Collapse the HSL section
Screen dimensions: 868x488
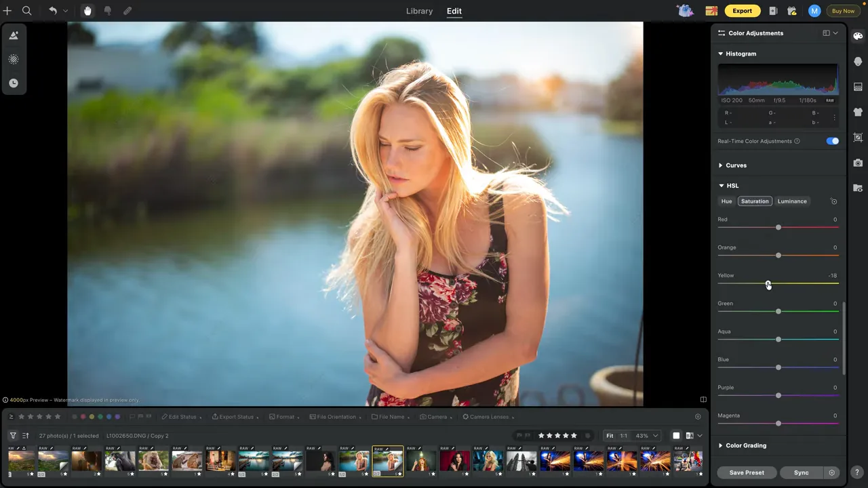click(721, 186)
